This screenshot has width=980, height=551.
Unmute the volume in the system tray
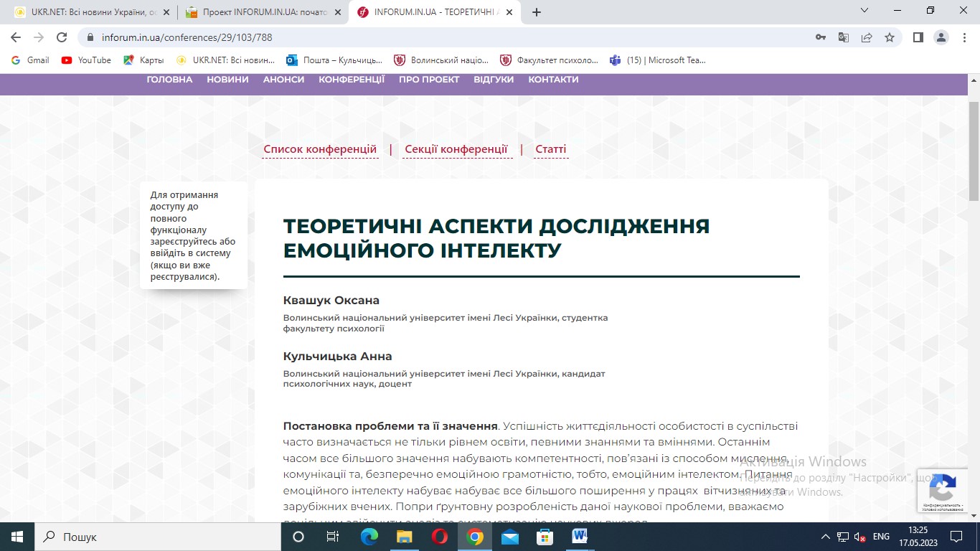point(859,536)
